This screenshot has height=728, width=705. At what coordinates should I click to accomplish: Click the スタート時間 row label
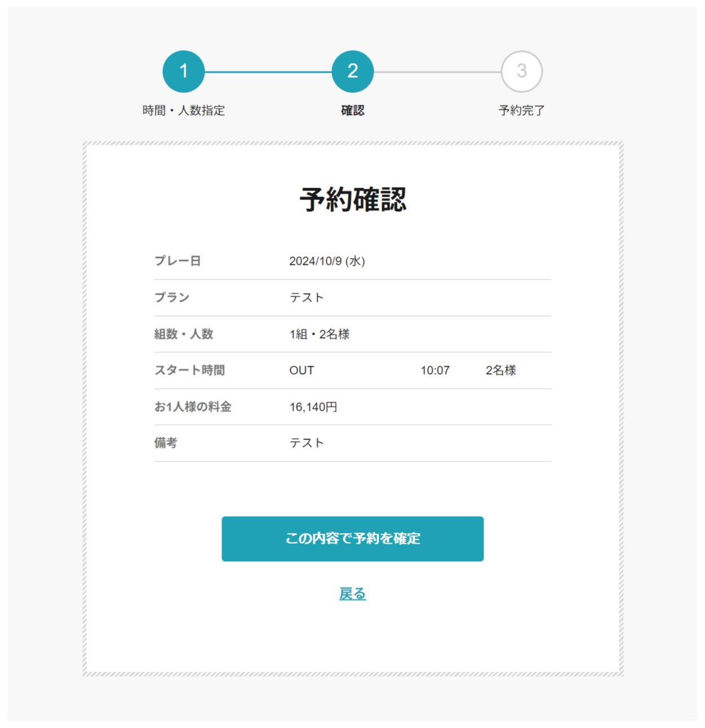tap(189, 370)
